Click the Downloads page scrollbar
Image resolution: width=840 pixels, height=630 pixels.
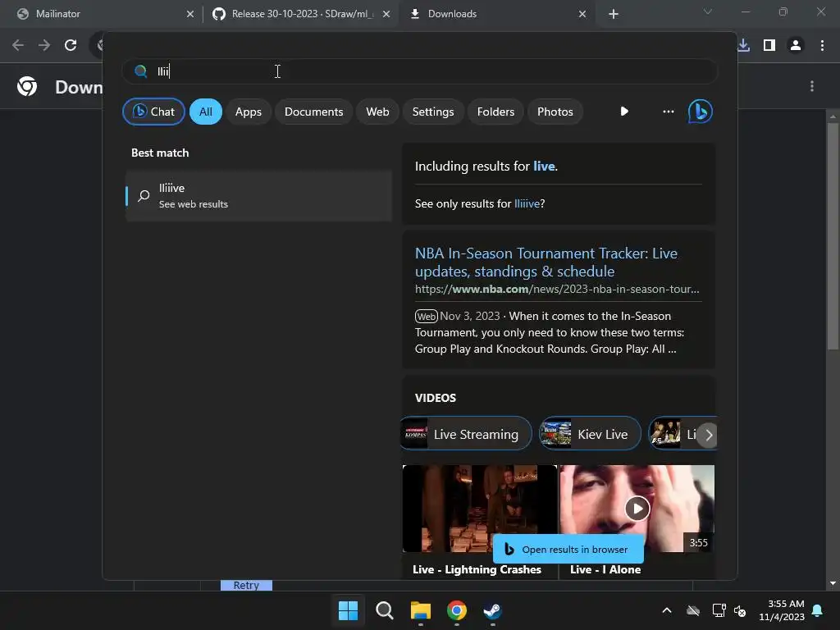[x=833, y=235]
